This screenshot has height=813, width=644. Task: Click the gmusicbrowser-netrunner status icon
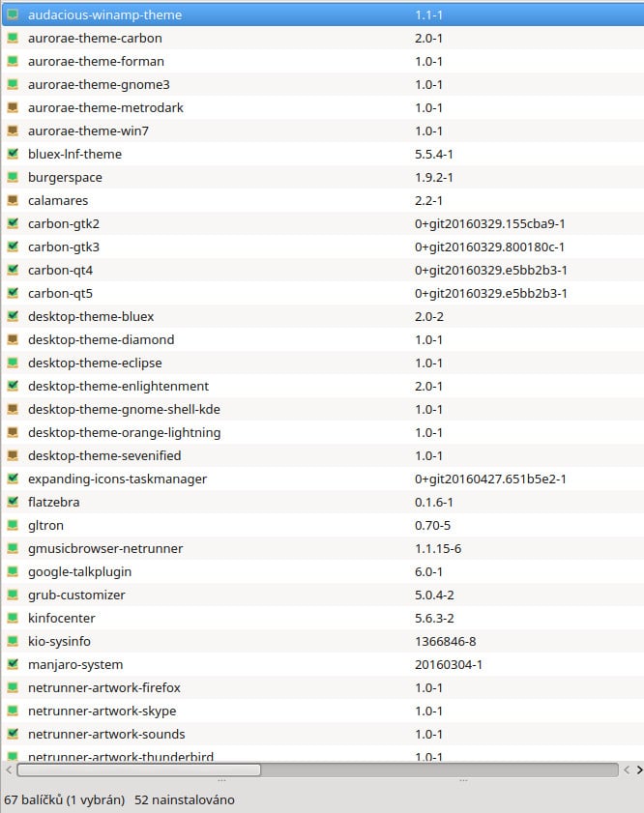tap(13, 548)
